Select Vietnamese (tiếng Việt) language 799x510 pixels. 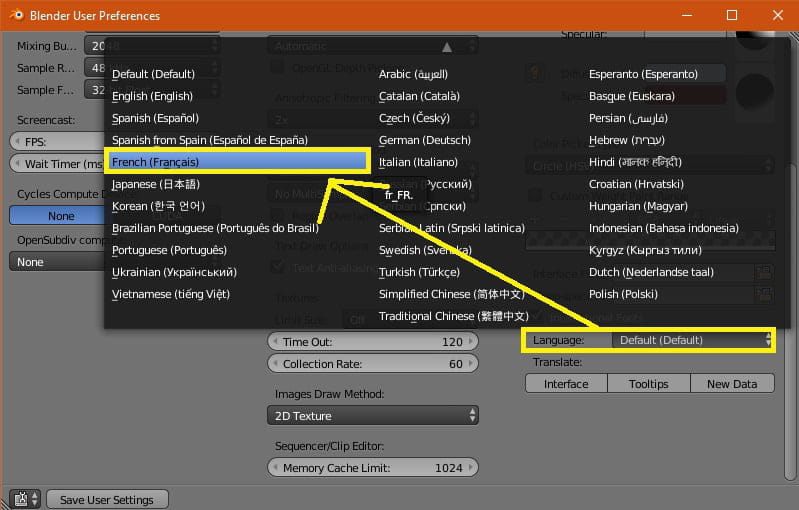pos(171,294)
